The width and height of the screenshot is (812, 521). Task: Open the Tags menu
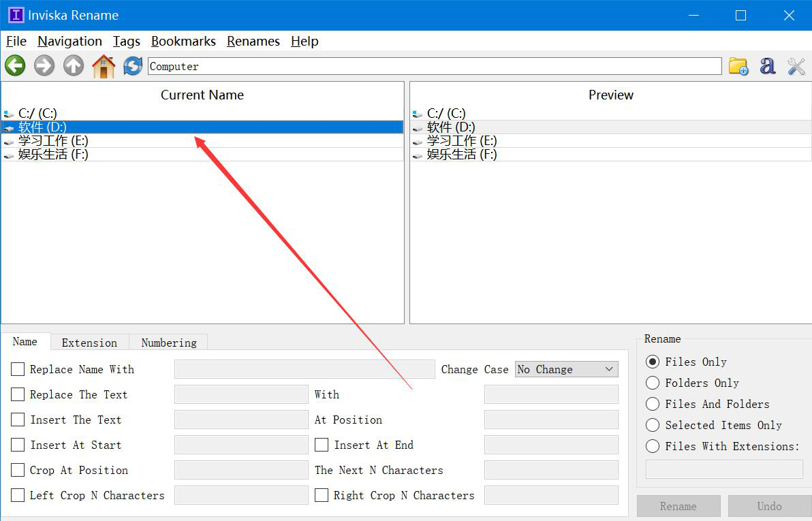tap(127, 41)
